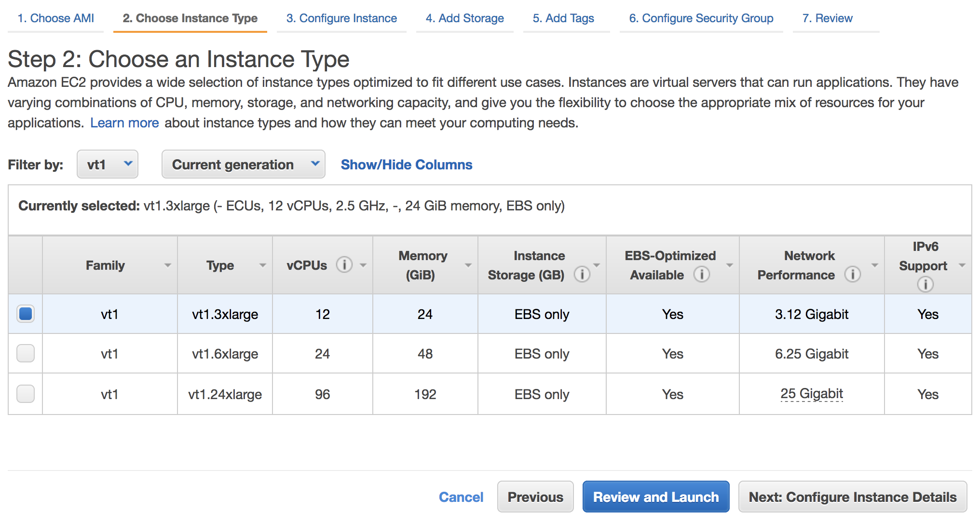Open the vt1 family filter dropdown
The image size is (980, 526).
pos(108,165)
